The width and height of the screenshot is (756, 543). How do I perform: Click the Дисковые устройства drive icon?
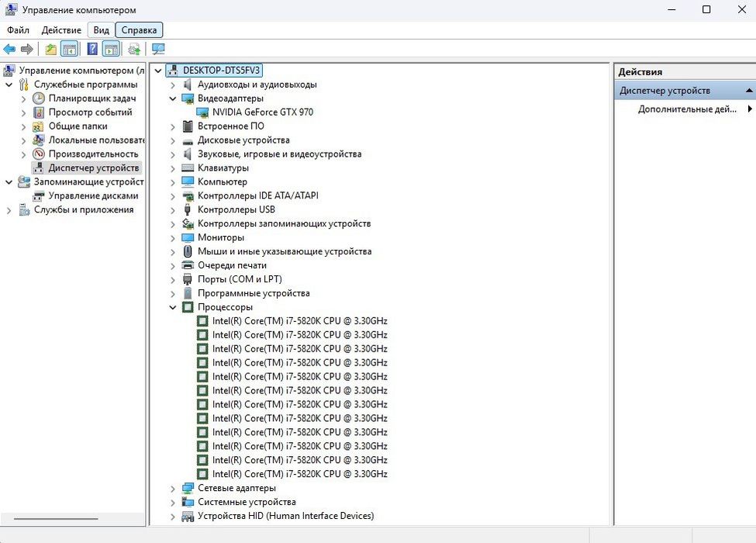(x=188, y=141)
